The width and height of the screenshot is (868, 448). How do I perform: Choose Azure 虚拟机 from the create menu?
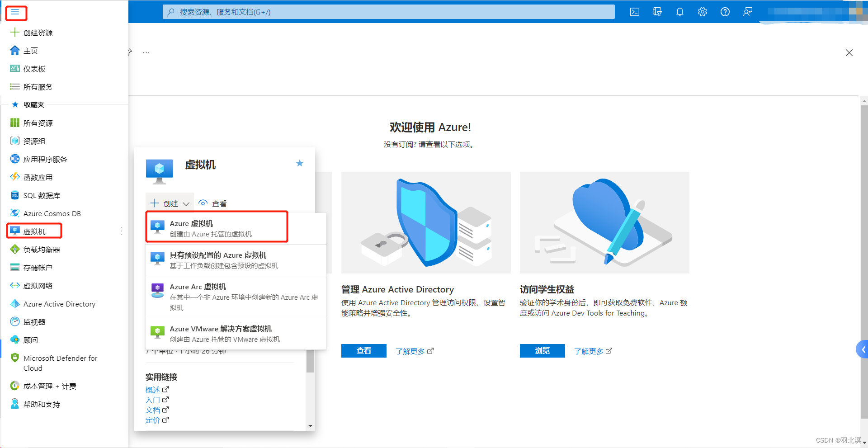[x=236, y=228]
